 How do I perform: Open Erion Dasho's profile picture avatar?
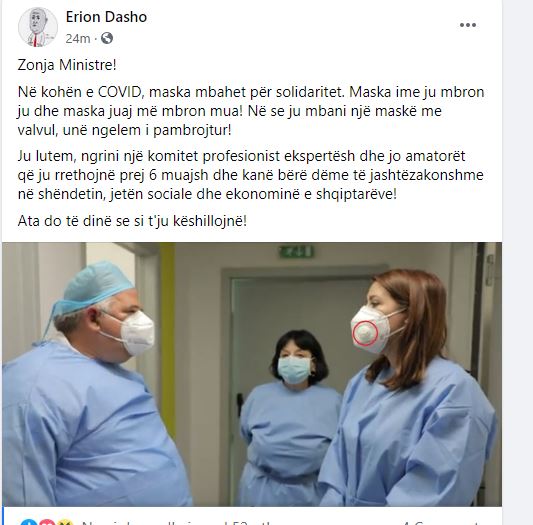(38, 27)
